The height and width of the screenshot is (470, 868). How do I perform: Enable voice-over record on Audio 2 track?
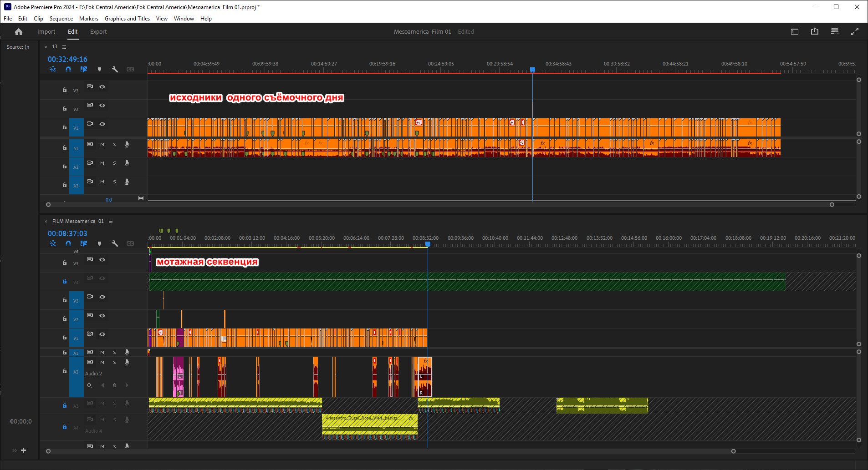click(x=127, y=362)
